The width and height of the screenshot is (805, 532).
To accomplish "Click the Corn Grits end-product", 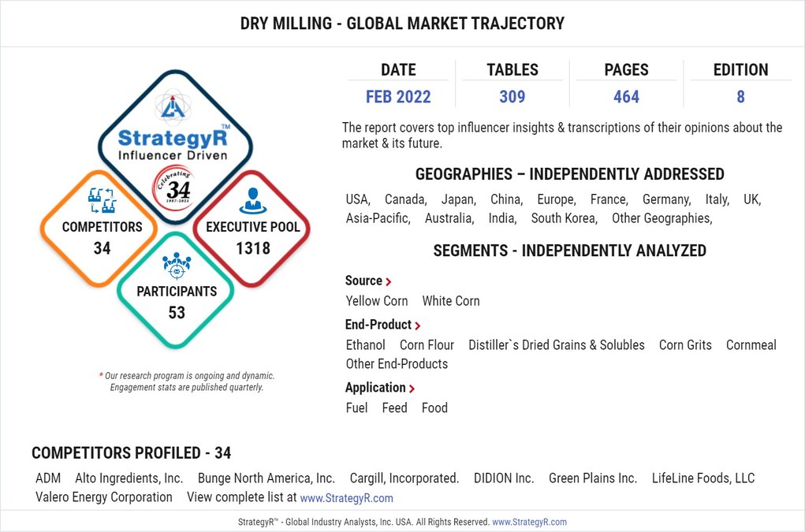I will point(685,344).
